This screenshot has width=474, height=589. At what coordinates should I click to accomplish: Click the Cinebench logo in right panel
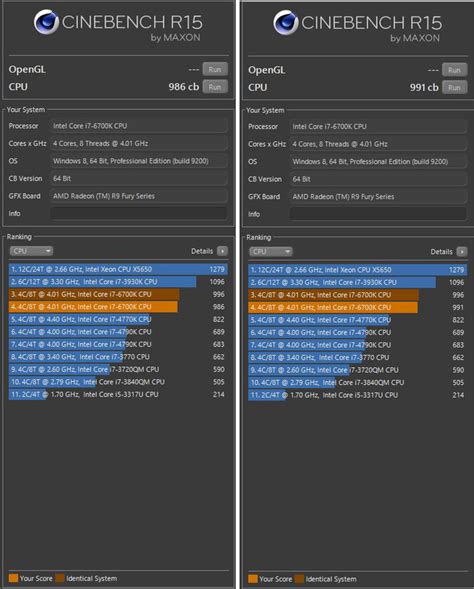286,23
